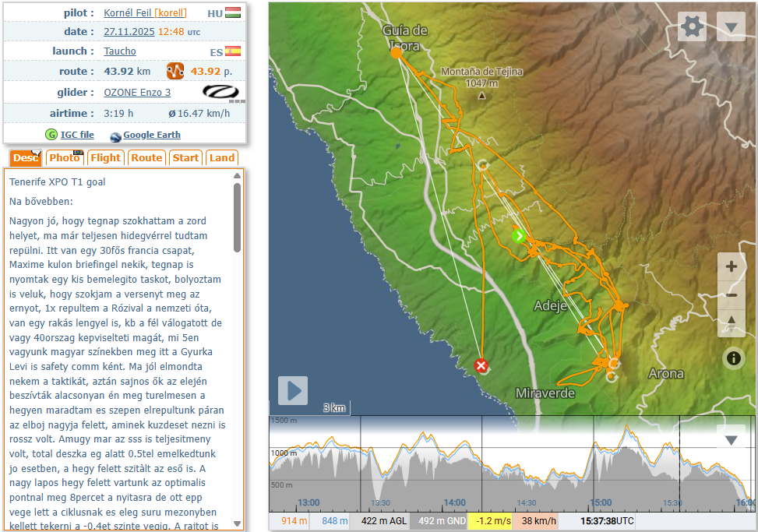Click the 14:00 point on altitude timeline
The image size is (758, 532).
click(454, 502)
